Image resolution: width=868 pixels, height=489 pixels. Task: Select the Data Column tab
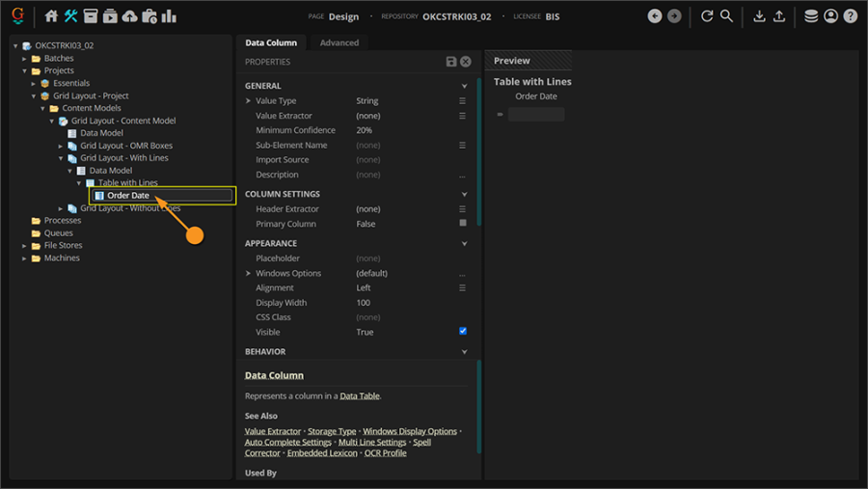tap(271, 42)
